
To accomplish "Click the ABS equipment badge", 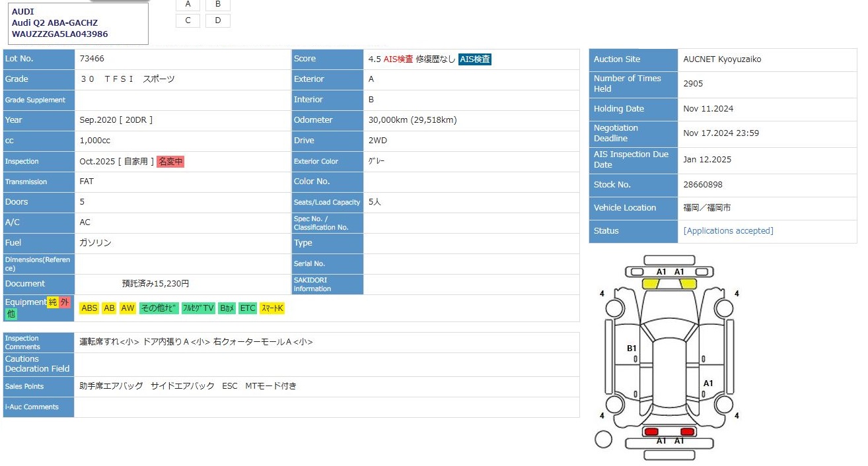I will point(89,308).
